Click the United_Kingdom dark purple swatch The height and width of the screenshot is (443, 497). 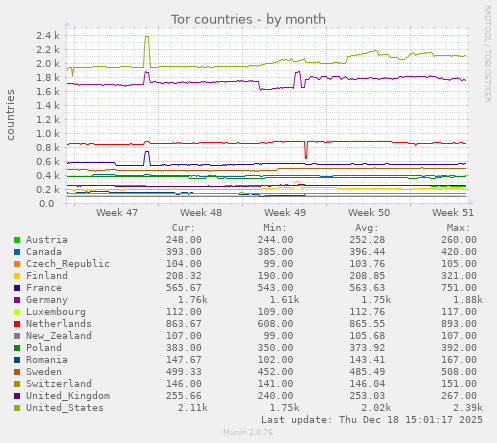[17, 396]
